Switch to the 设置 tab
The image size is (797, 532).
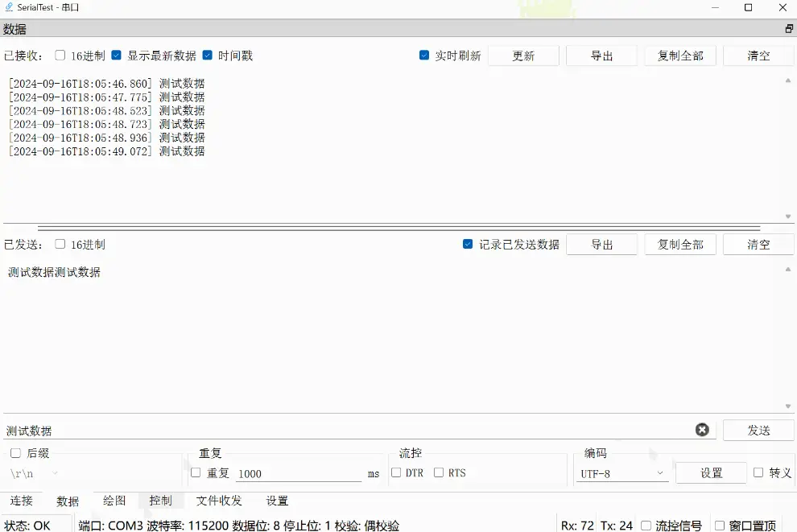(x=277, y=501)
